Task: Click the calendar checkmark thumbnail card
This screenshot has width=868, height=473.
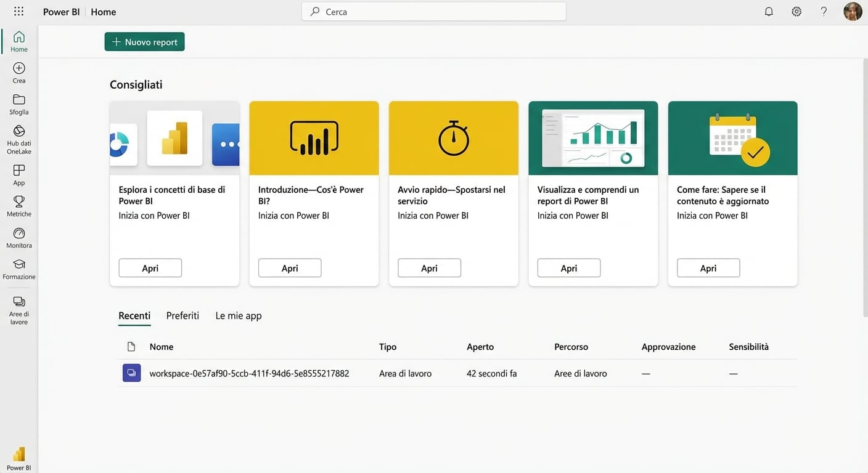Action: (733, 138)
